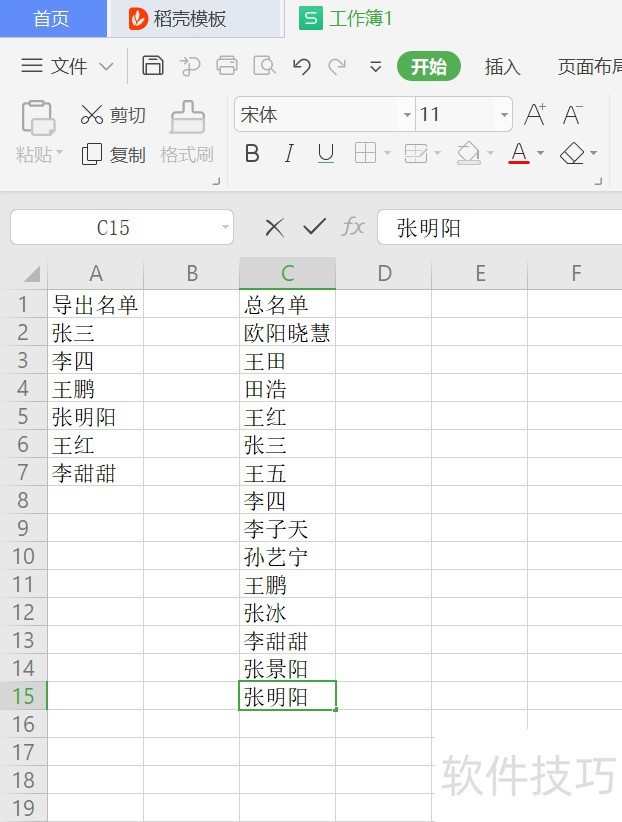Select cell C2 欧阳晓慧
The image size is (622, 822).
click(287, 332)
